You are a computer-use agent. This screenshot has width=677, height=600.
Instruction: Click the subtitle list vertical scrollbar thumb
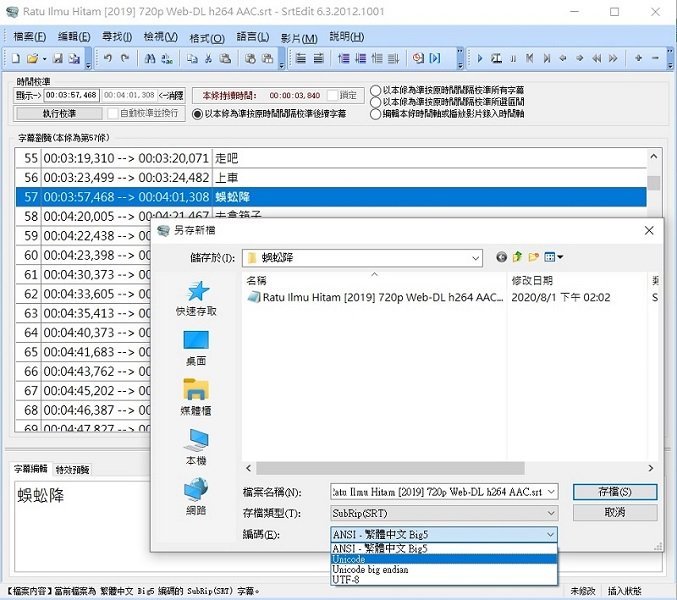654,183
